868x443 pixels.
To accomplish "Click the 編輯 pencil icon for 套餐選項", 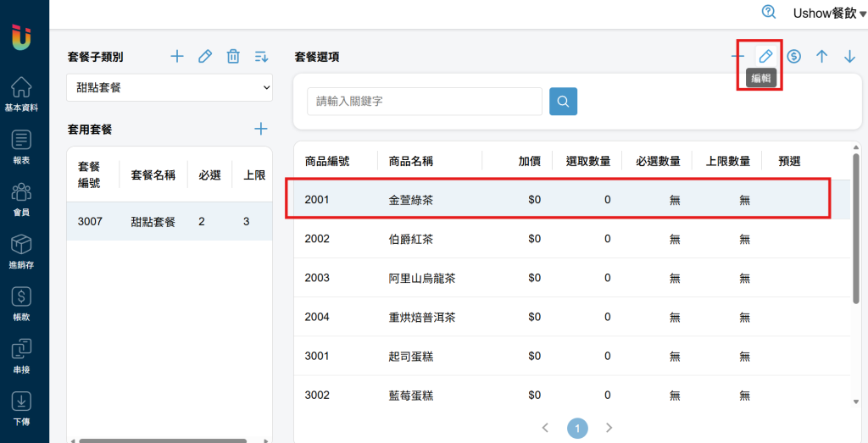I will (765, 56).
